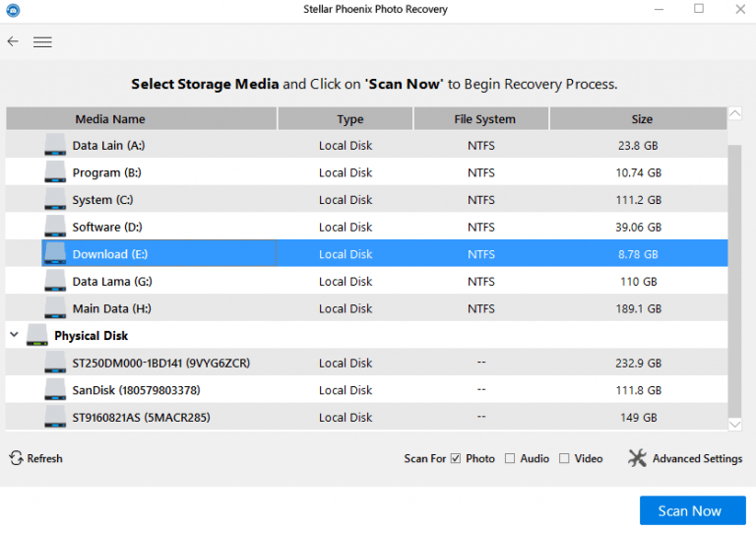Screen dimensions: 756x534
Task: Click the drive icon for Program (B:)
Action: [x=55, y=171]
